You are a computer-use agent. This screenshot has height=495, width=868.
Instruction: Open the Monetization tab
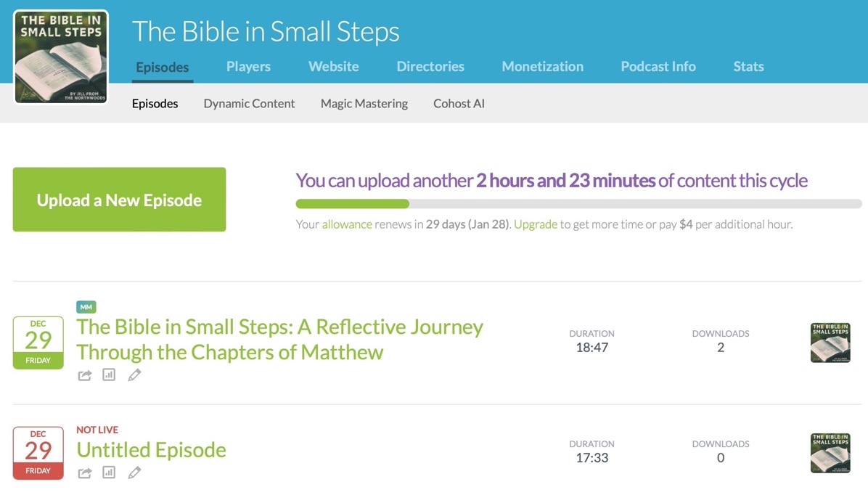[542, 66]
